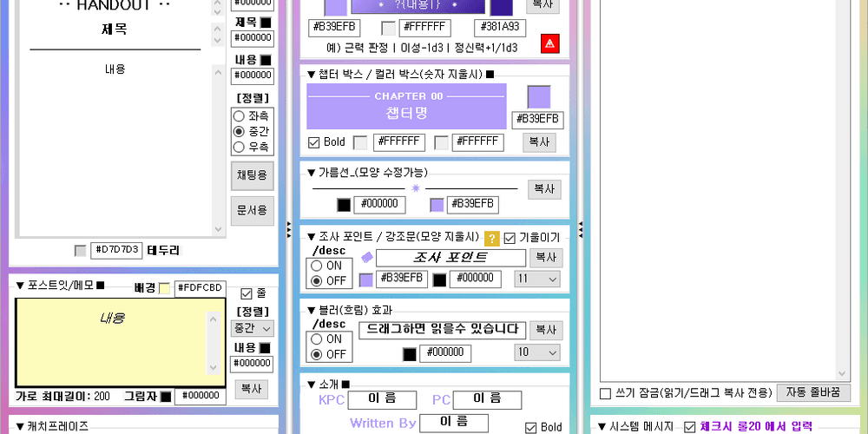Click the 조사 포인트 text field
Image resolution: width=868 pixels, height=434 pixels.
pos(450,258)
